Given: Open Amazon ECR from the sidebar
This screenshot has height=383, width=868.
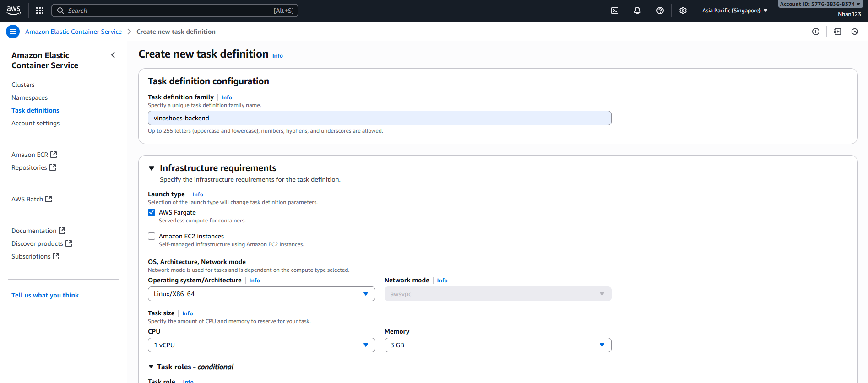Looking at the screenshot, I should click(30, 155).
